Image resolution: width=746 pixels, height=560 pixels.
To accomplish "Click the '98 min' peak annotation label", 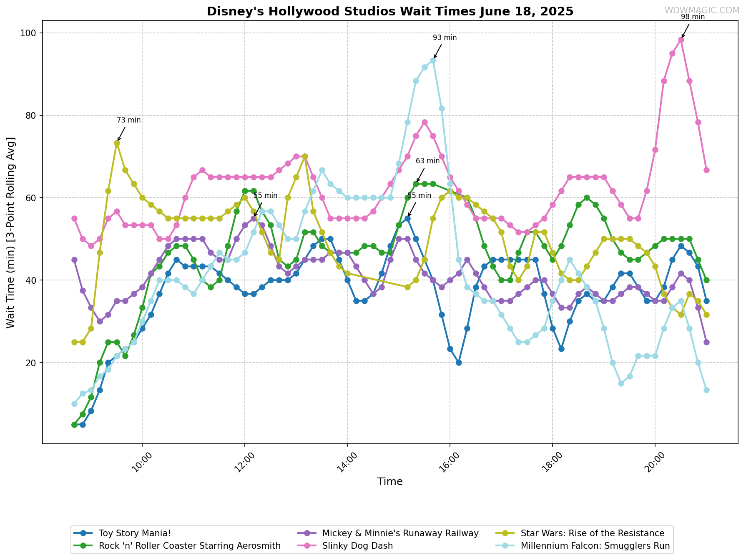I will coord(693,17).
